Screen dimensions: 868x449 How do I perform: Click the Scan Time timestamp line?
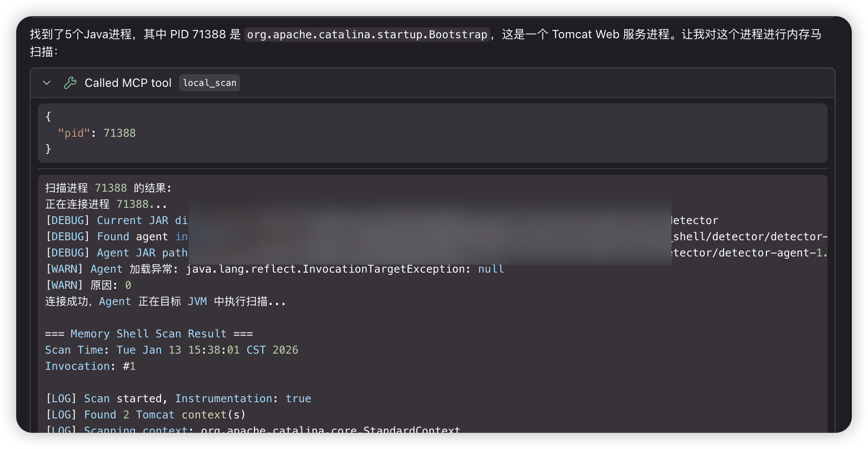point(171,350)
